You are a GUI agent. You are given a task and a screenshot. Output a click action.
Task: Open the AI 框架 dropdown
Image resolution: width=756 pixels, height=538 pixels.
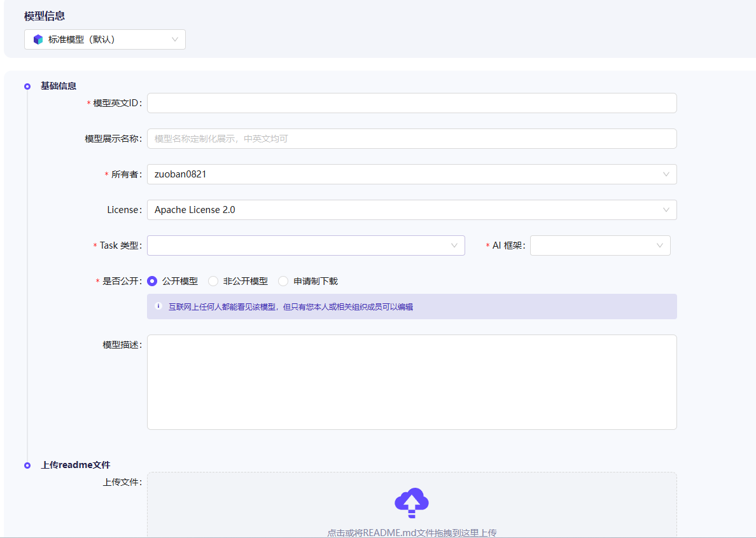coord(600,245)
